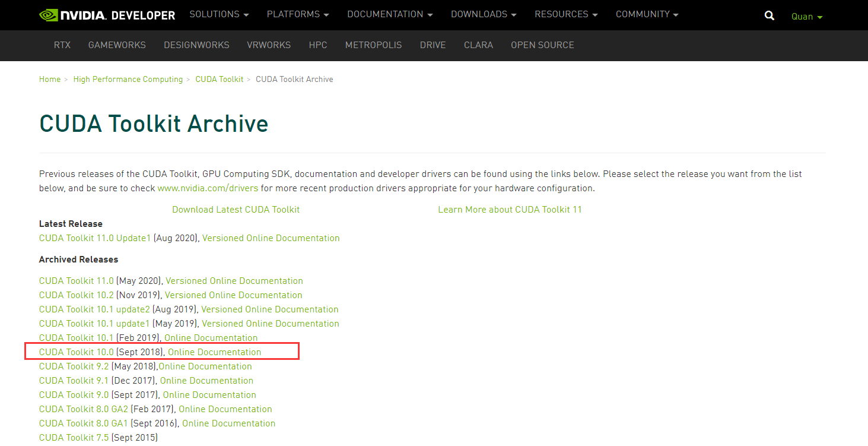This screenshot has height=446, width=868.
Task: Click the CUDA Toolkit breadcrumb link
Action: 220,80
